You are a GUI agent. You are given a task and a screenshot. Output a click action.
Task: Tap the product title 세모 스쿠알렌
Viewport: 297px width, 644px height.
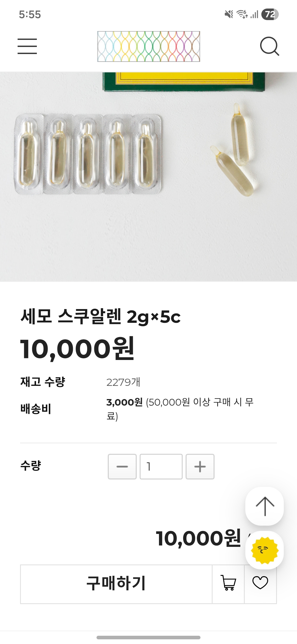tap(100, 316)
